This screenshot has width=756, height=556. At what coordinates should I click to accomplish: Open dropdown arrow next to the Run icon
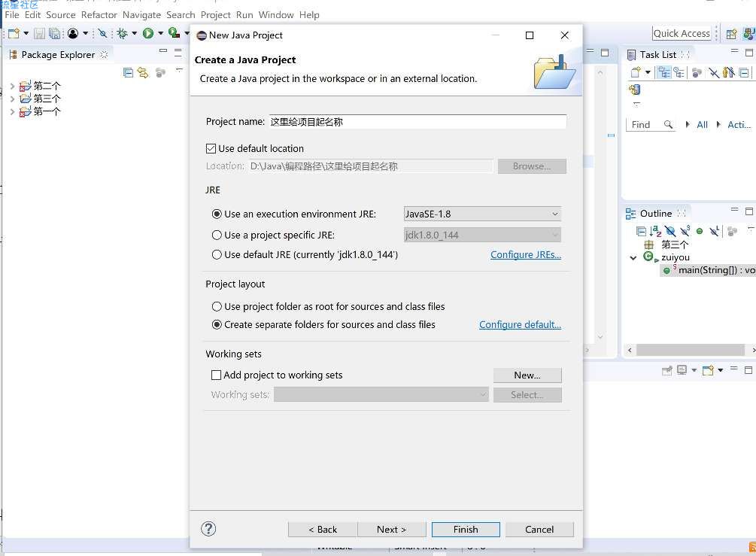pyautogui.click(x=160, y=33)
